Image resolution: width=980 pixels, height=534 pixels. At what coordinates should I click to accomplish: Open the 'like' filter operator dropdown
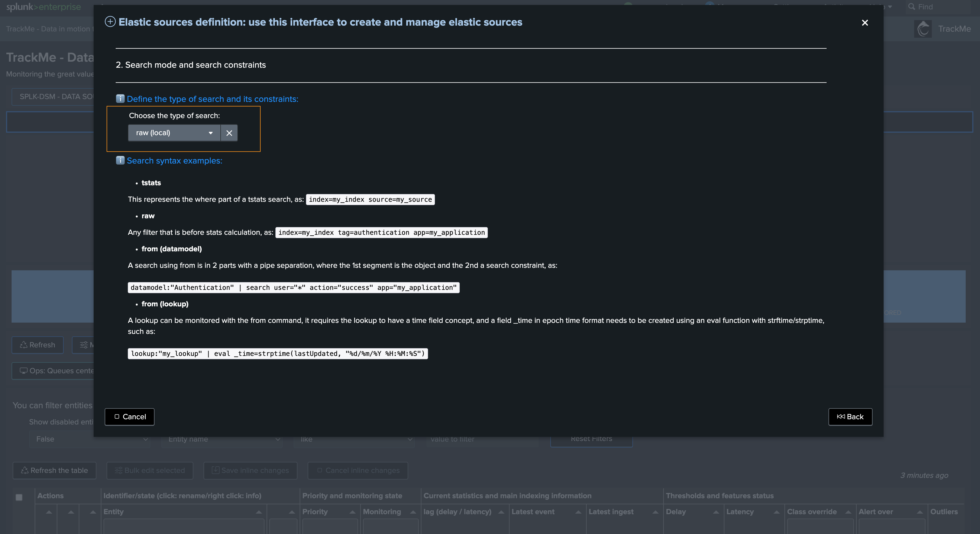point(354,439)
